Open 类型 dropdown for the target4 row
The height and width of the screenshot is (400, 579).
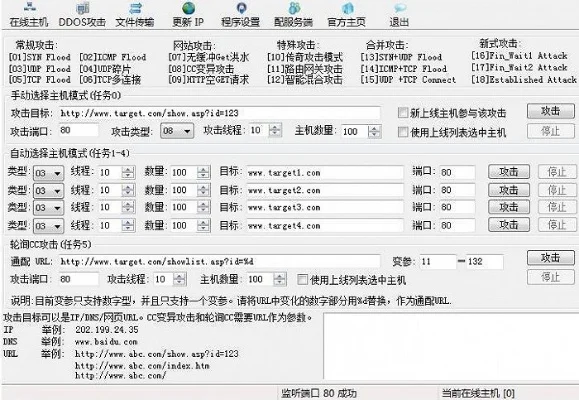[48, 226]
